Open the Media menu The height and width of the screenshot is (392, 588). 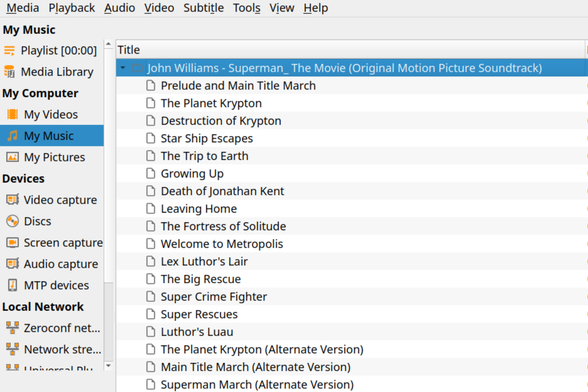pyautogui.click(x=22, y=7)
